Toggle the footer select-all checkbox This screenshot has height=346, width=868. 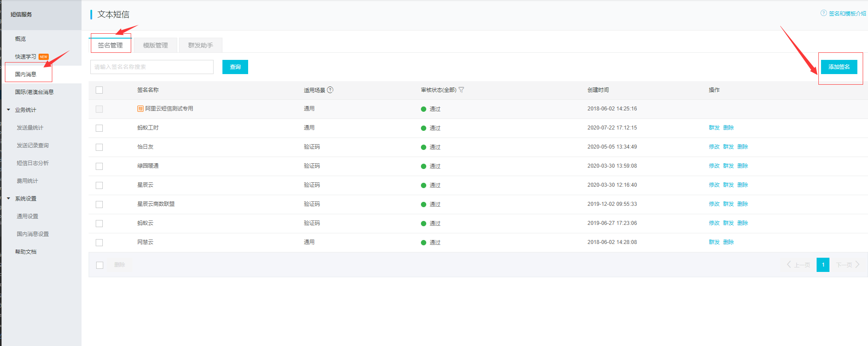click(100, 265)
